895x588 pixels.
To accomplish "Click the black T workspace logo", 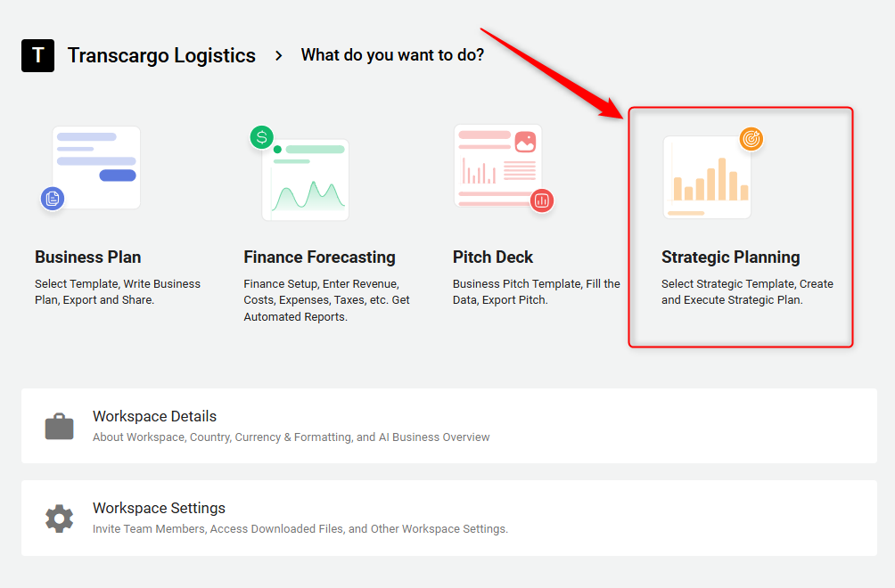I will tap(37, 55).
